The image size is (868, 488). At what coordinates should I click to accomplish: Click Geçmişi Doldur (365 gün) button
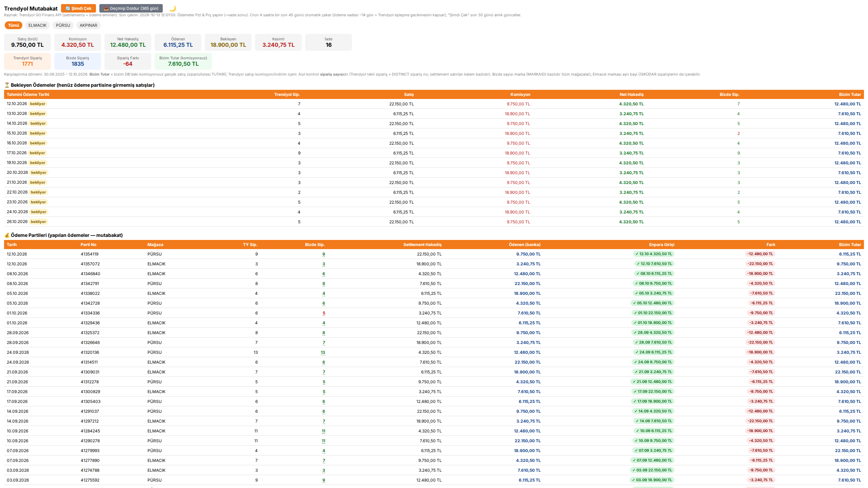131,8
